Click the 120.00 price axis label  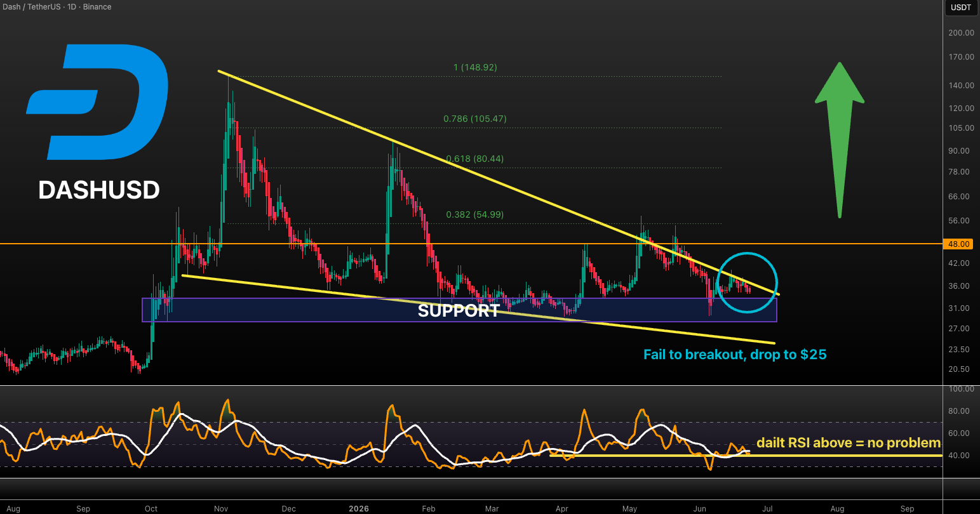coord(962,109)
